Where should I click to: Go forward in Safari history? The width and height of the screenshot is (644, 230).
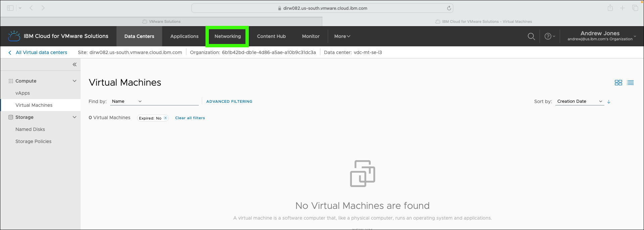click(x=43, y=8)
